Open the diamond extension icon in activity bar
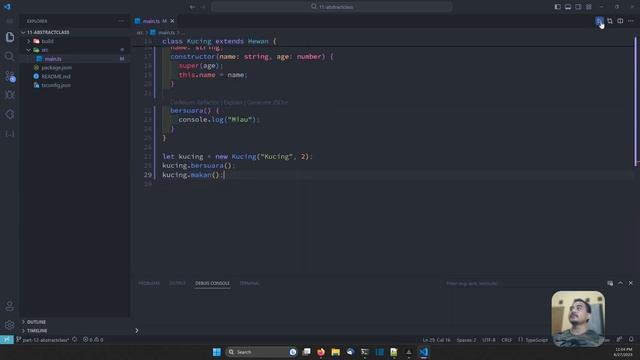Image resolution: width=640 pixels, height=360 pixels. tap(10, 114)
